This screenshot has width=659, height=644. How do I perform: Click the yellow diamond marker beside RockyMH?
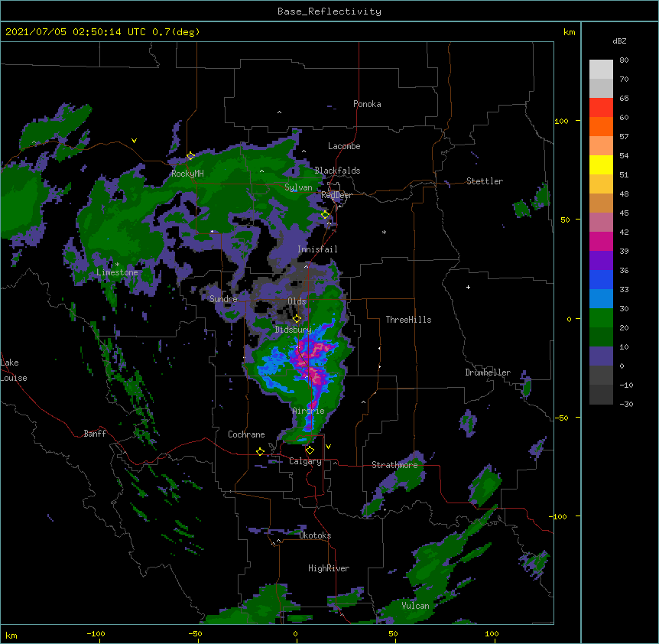(190, 156)
